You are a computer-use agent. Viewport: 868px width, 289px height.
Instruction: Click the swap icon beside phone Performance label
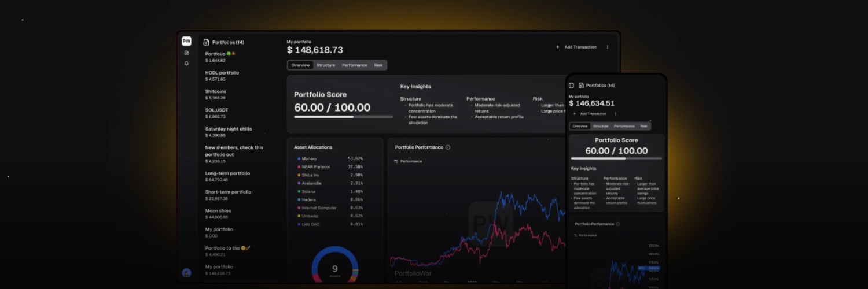click(x=575, y=235)
